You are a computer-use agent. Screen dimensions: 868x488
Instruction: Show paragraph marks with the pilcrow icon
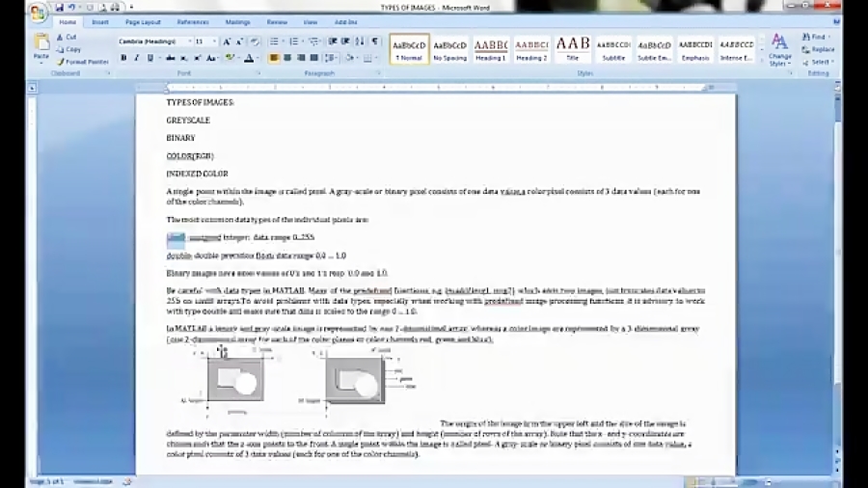374,41
